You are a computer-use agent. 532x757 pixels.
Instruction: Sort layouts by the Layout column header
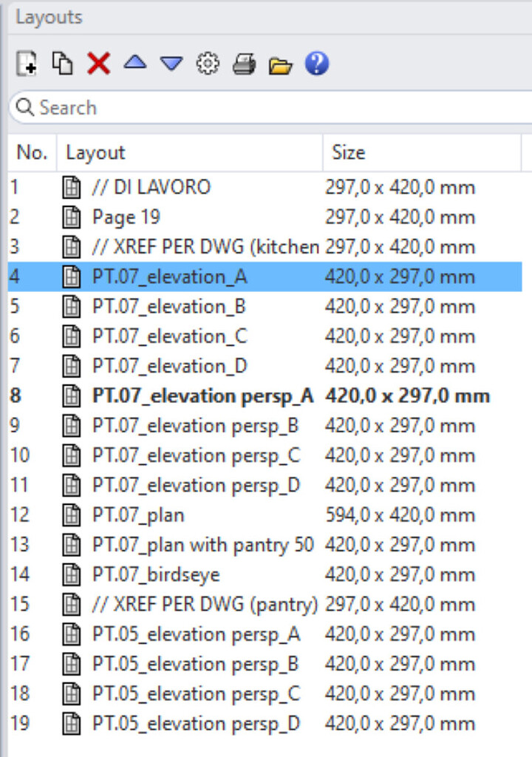92,152
